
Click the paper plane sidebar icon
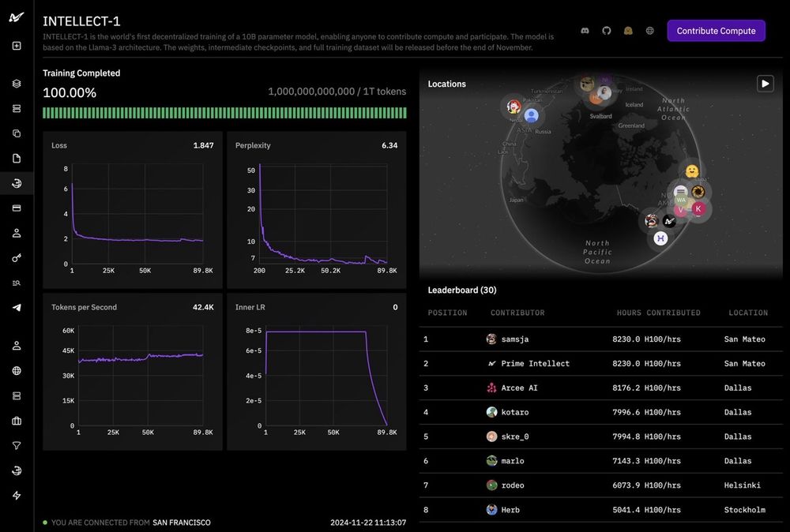17,308
